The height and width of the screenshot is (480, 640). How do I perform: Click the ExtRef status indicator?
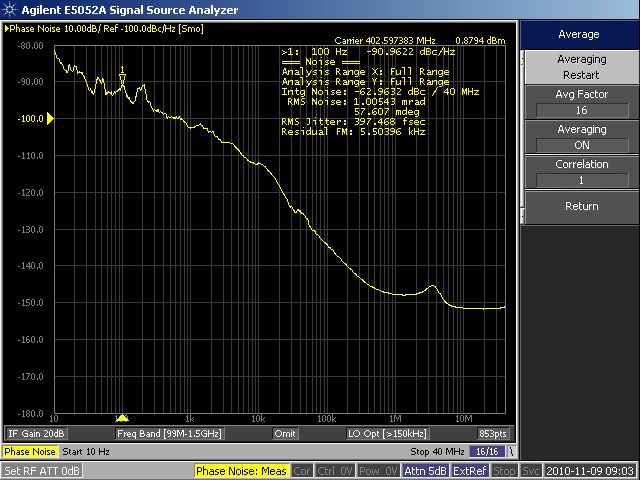coord(470,471)
